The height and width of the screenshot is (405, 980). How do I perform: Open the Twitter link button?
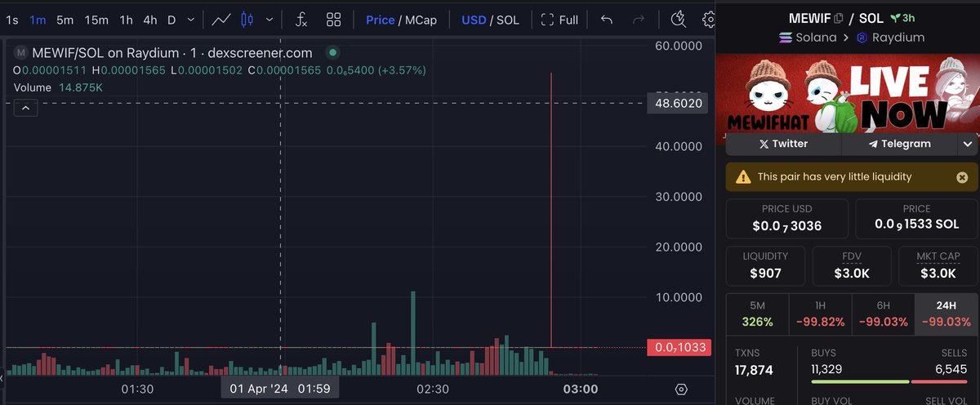click(x=783, y=144)
